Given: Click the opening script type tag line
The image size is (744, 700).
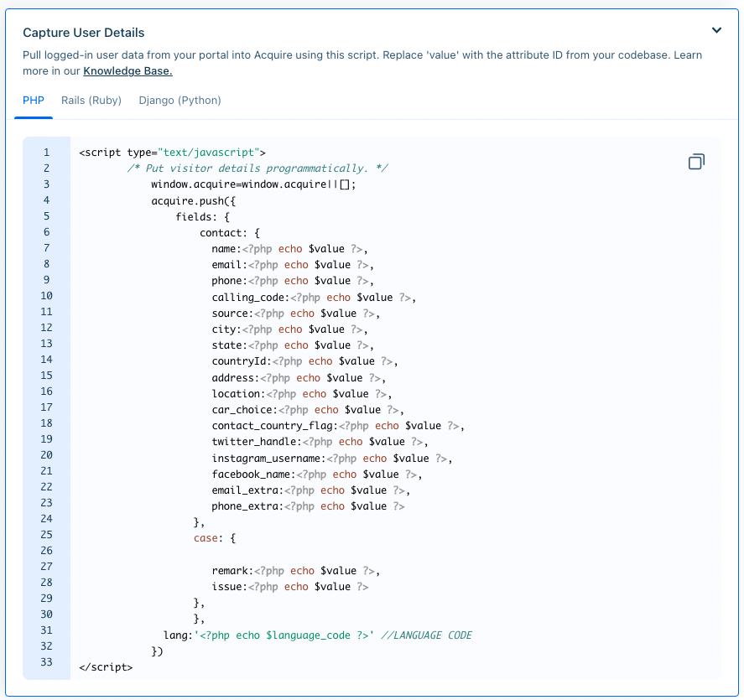Looking at the screenshot, I should [x=172, y=153].
